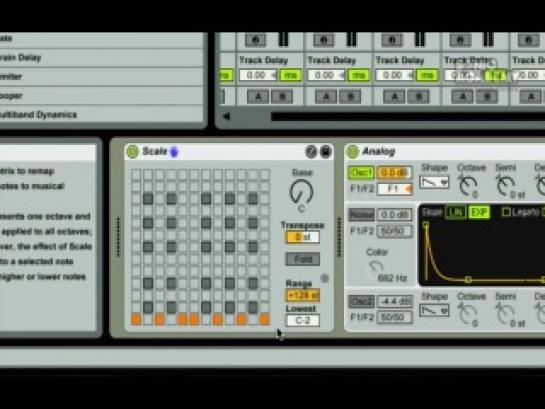
Task: Click the info text "higher or lower notes"
Action: (x=42, y=277)
